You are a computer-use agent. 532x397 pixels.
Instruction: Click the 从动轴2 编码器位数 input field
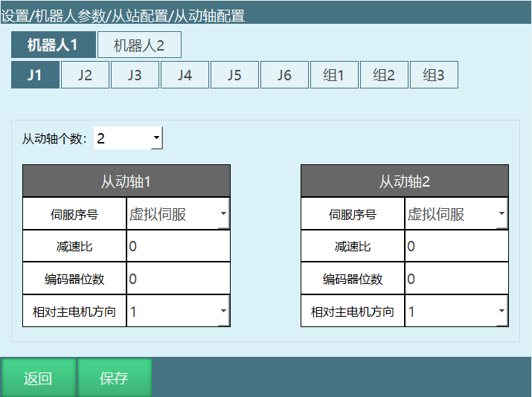click(456, 279)
